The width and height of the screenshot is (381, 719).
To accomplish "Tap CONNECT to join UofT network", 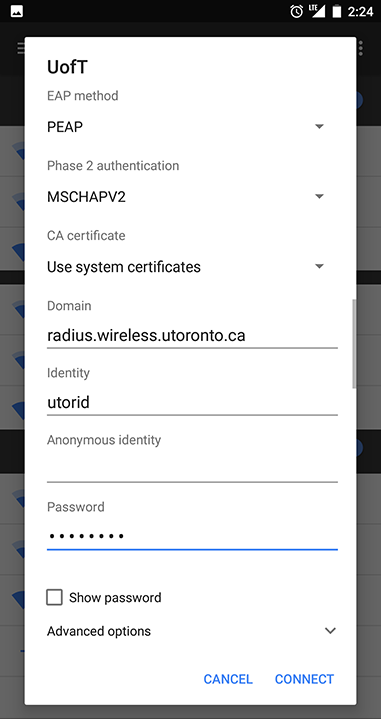I will click(304, 679).
